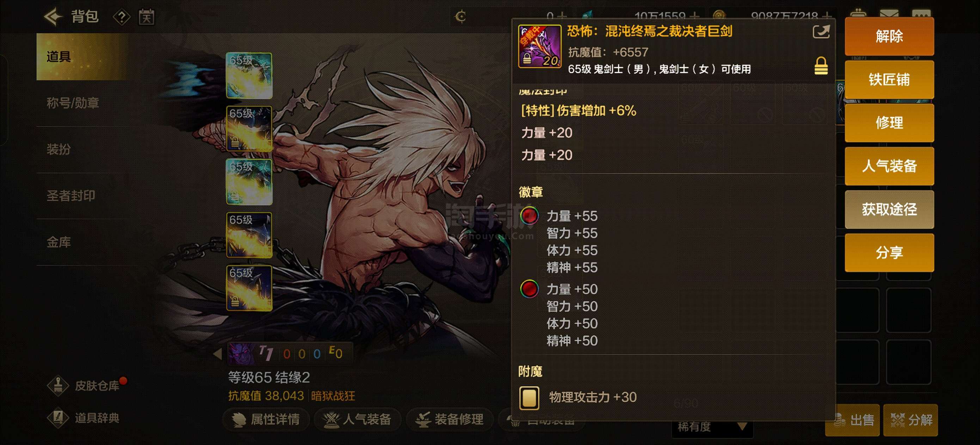Image resolution: width=980 pixels, height=445 pixels.
Task: Open the help question-mark icon
Action: click(121, 17)
